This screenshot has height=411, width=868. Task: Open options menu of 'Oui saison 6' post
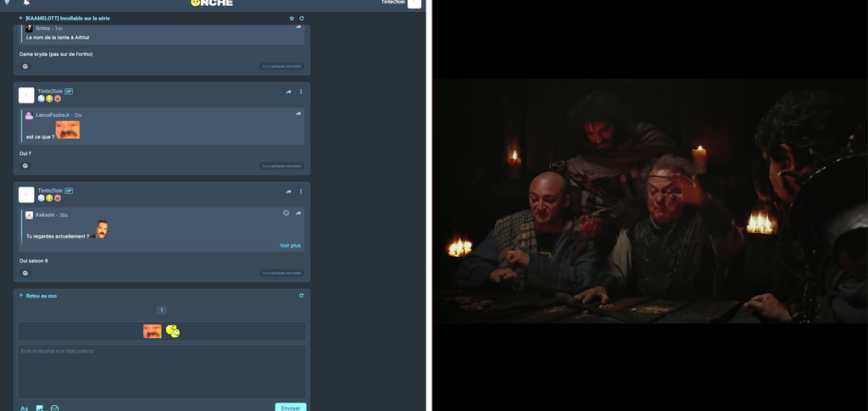click(301, 192)
